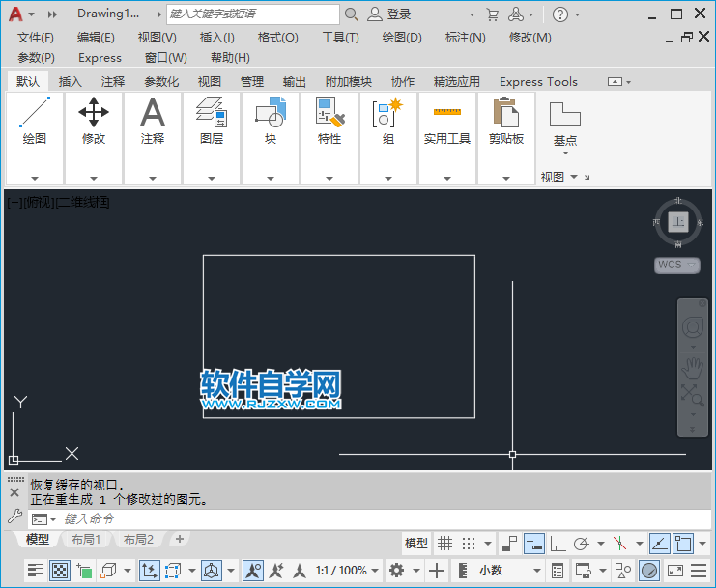This screenshot has height=588, width=716.
Task: Open the 绘图 draw panel
Action: pos(34,121)
